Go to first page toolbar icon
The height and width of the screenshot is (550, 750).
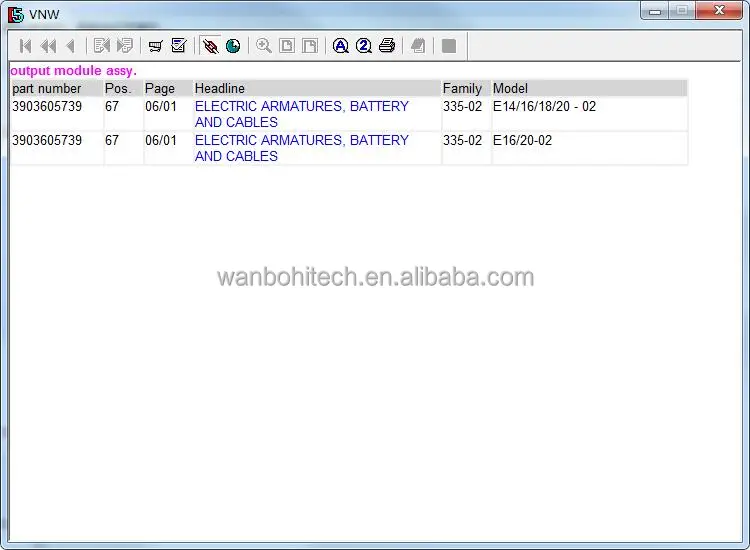pyautogui.click(x=25, y=46)
